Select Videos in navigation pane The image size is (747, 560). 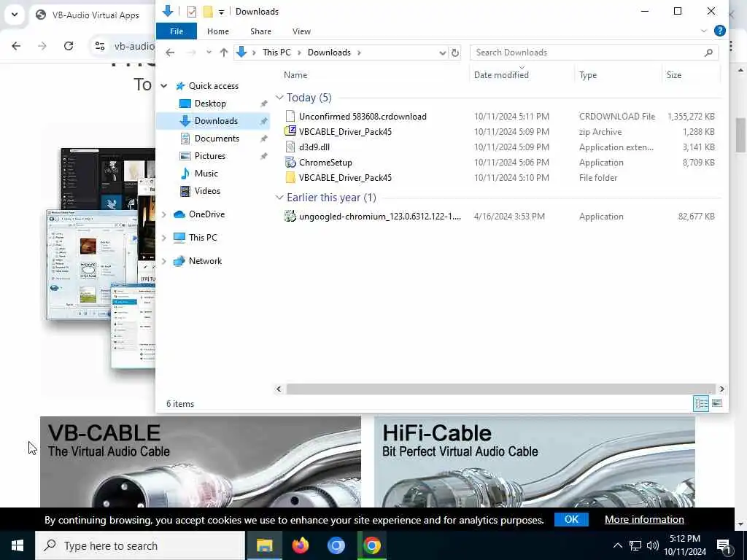(x=207, y=191)
